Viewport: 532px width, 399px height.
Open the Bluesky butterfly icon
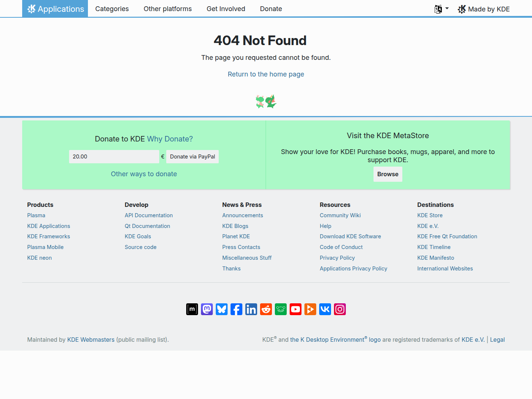tap(222, 309)
